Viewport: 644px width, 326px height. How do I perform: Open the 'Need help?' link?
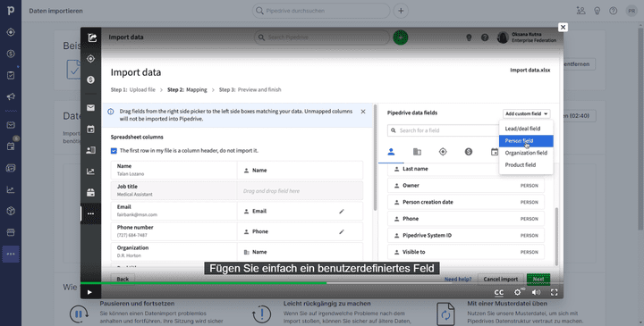coord(458,279)
